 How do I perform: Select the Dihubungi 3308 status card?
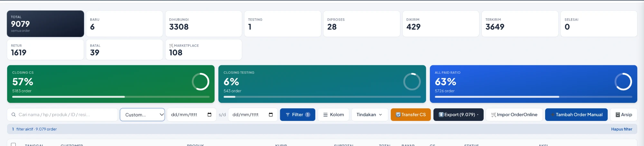coord(204,24)
